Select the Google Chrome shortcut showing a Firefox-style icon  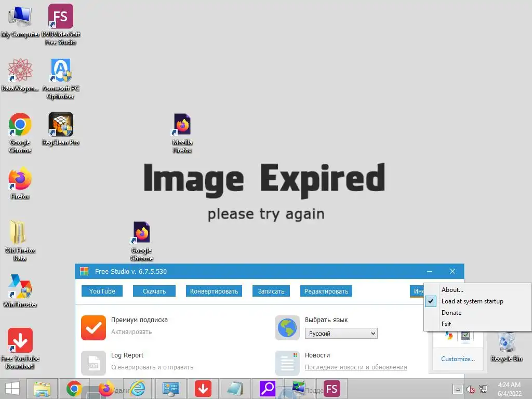[141, 241]
